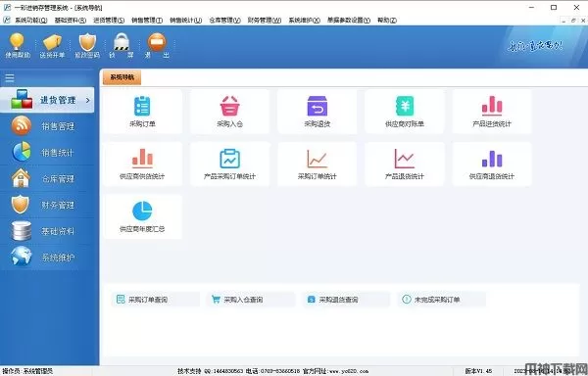The width and height of the screenshot is (588, 376).
Task: Open the 单据参数设置(Y) menu
Action: 349,21
